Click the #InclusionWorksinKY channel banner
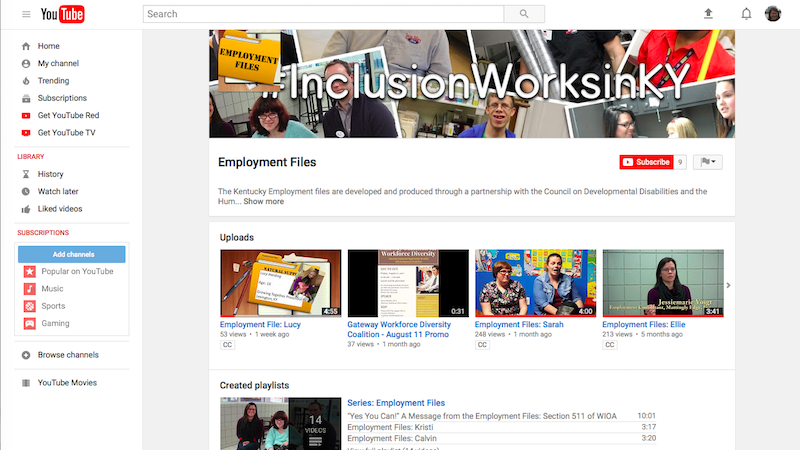 (x=472, y=84)
